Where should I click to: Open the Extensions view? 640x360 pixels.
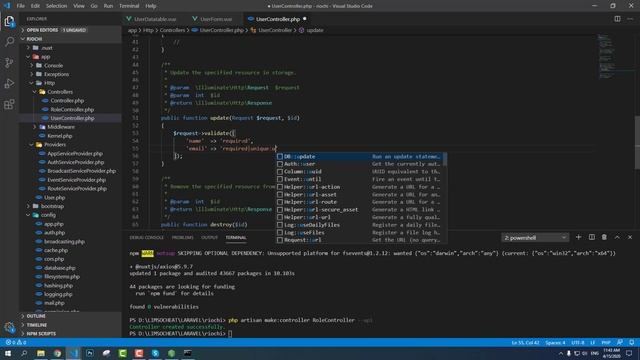click(x=9, y=104)
